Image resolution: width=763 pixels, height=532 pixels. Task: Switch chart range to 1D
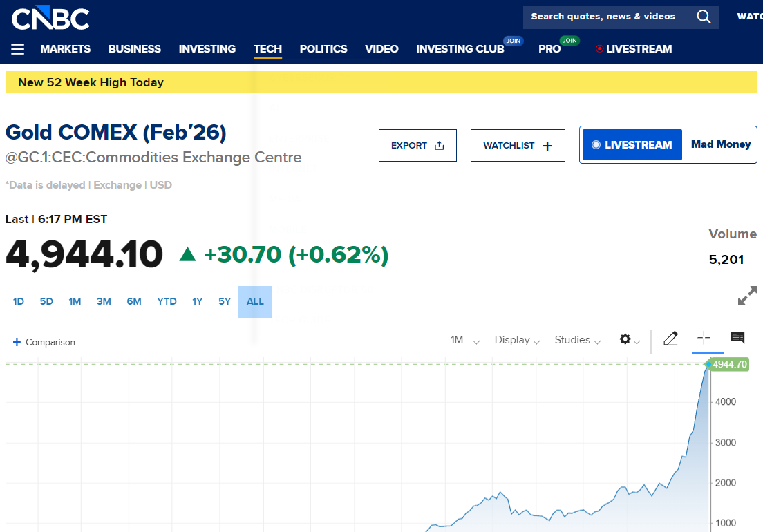19,301
